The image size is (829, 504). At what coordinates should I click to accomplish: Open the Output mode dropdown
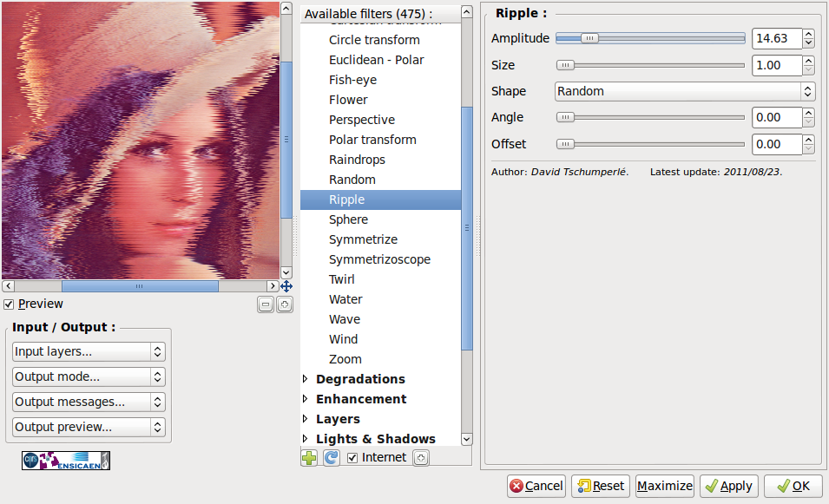pos(89,377)
